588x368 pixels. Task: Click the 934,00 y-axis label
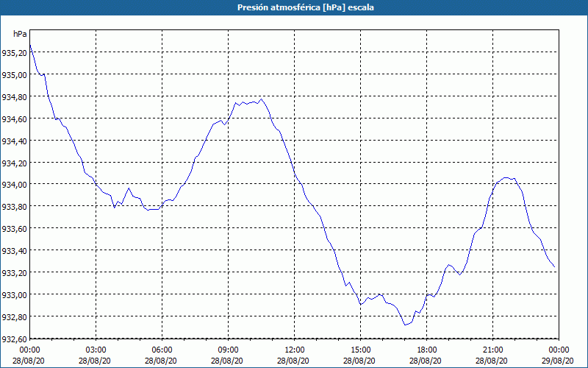coord(14,185)
